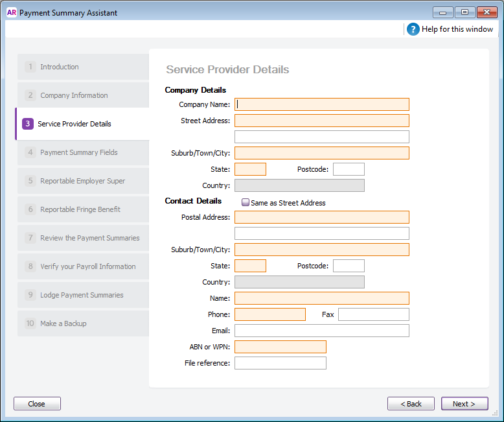
Task: Go to Reportable Fringe Benefit step
Action: coord(84,209)
